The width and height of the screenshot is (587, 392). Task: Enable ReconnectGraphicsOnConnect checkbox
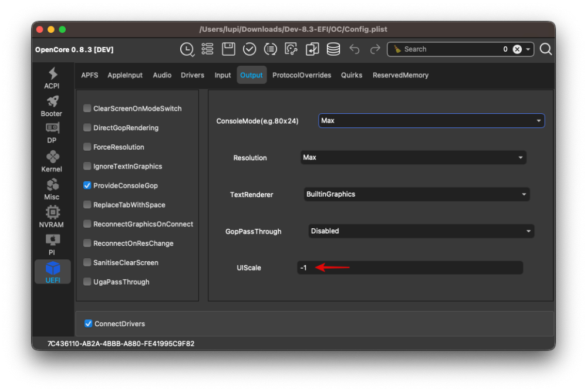click(x=87, y=224)
